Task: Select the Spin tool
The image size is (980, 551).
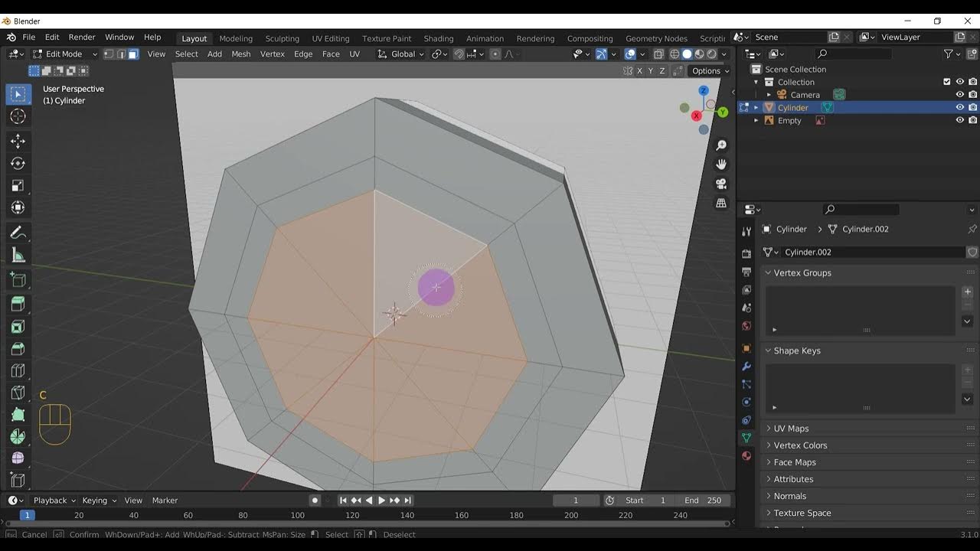Action: 18,436
